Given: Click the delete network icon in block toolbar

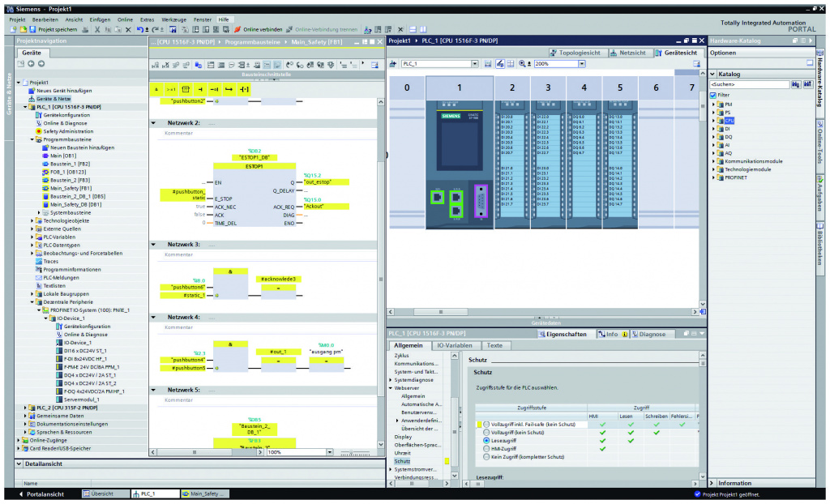Looking at the screenshot, I should coord(165,65).
